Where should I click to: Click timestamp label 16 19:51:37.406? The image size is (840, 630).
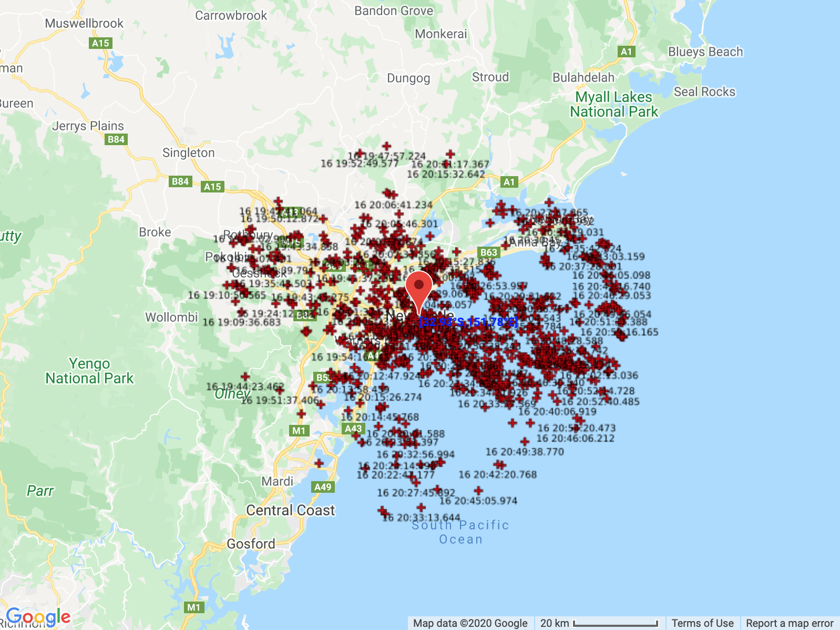click(x=280, y=400)
